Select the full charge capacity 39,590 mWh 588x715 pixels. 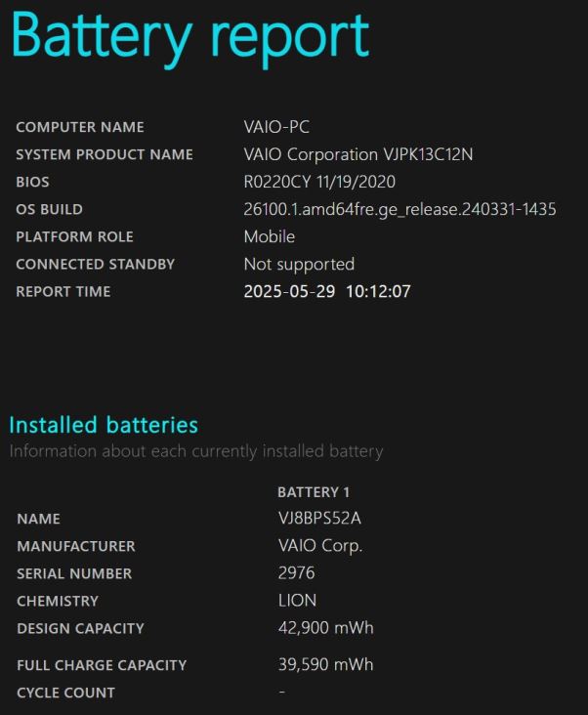click(326, 664)
